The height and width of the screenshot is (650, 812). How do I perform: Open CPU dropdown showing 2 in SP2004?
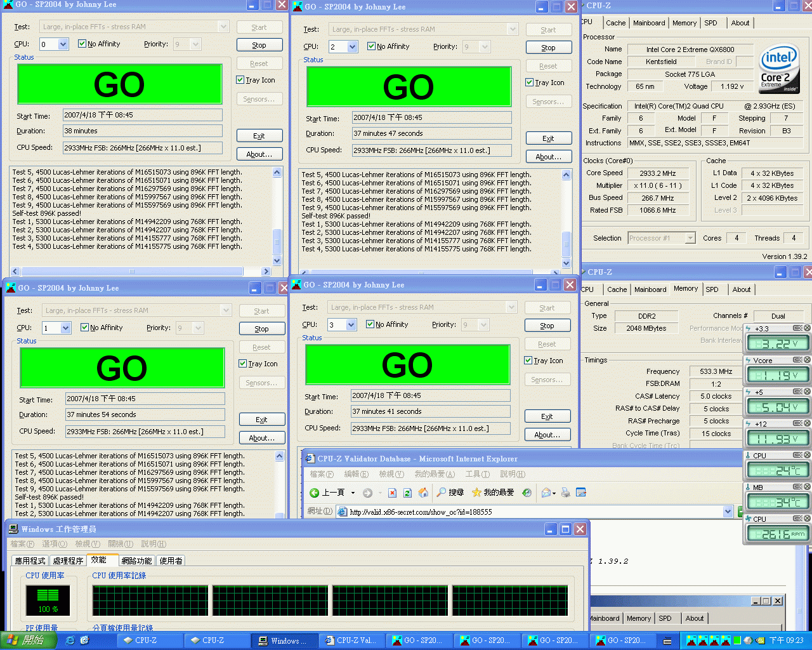(352, 47)
